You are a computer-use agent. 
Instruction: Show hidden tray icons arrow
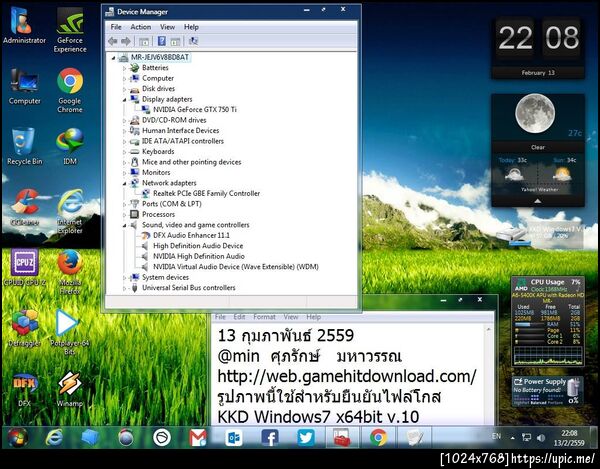coord(512,438)
